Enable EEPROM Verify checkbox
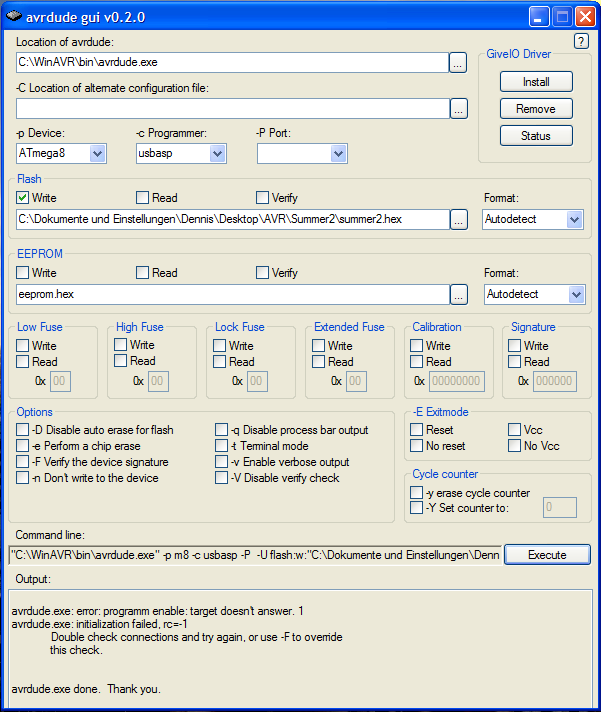 [x=262, y=272]
